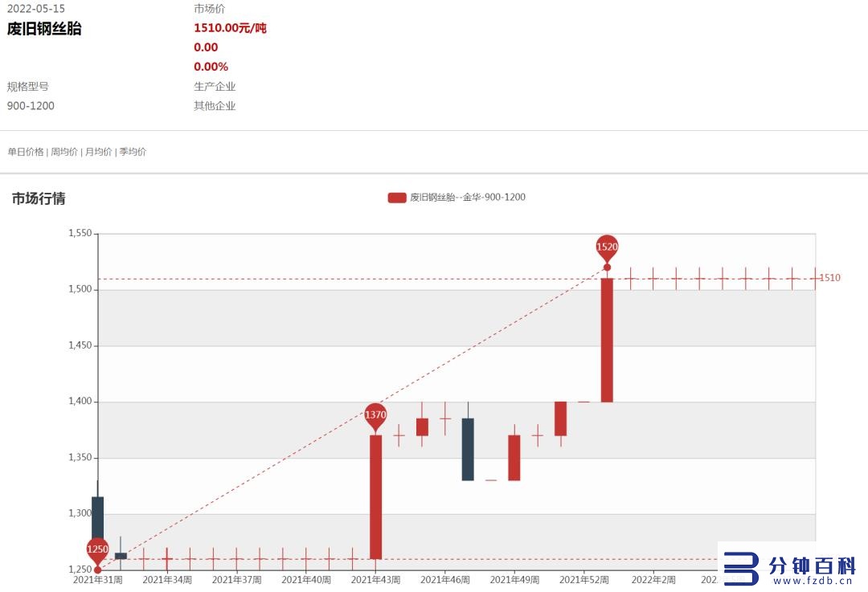Switch to 单日价格 view
Image resolution: width=868 pixels, height=592 pixels.
(x=26, y=152)
